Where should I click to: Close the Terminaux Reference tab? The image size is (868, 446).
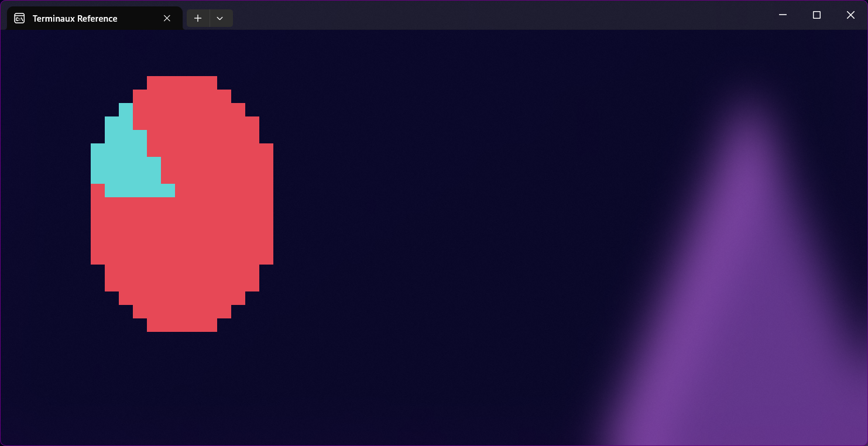[167, 18]
